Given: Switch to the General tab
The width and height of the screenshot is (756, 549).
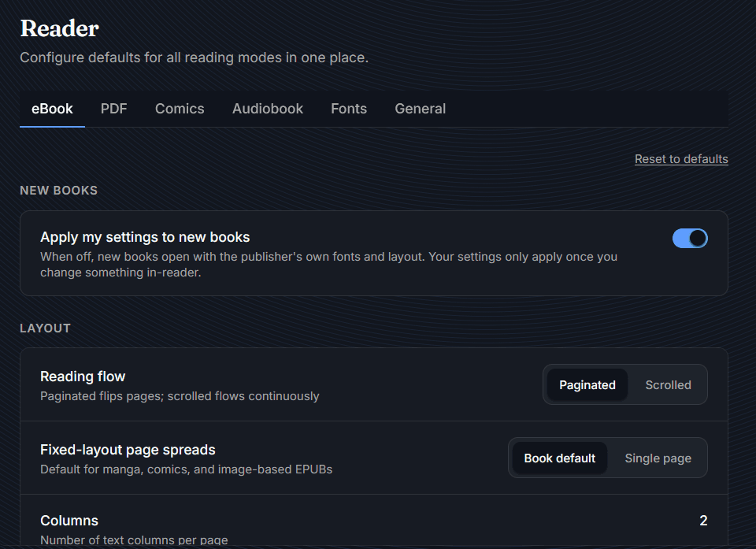Looking at the screenshot, I should point(420,109).
